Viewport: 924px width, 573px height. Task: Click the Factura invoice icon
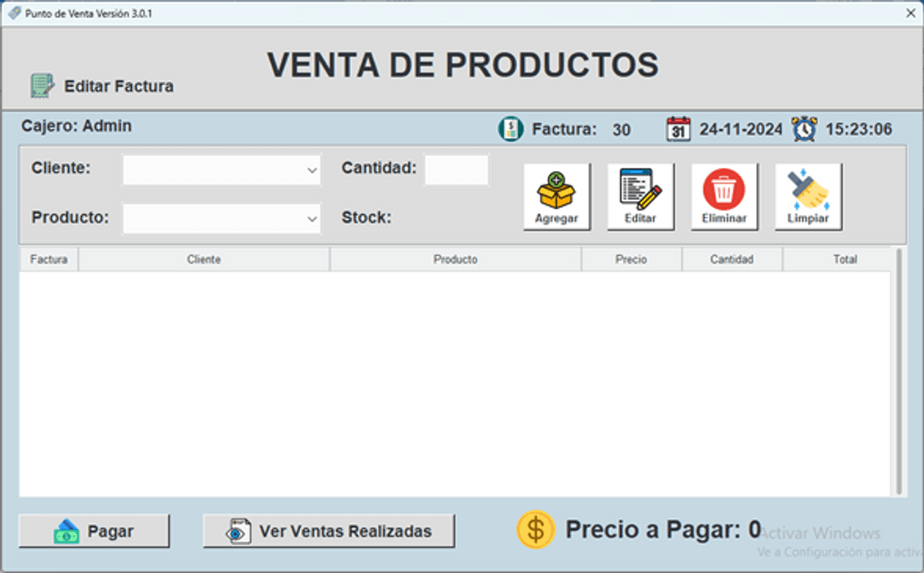tap(511, 129)
